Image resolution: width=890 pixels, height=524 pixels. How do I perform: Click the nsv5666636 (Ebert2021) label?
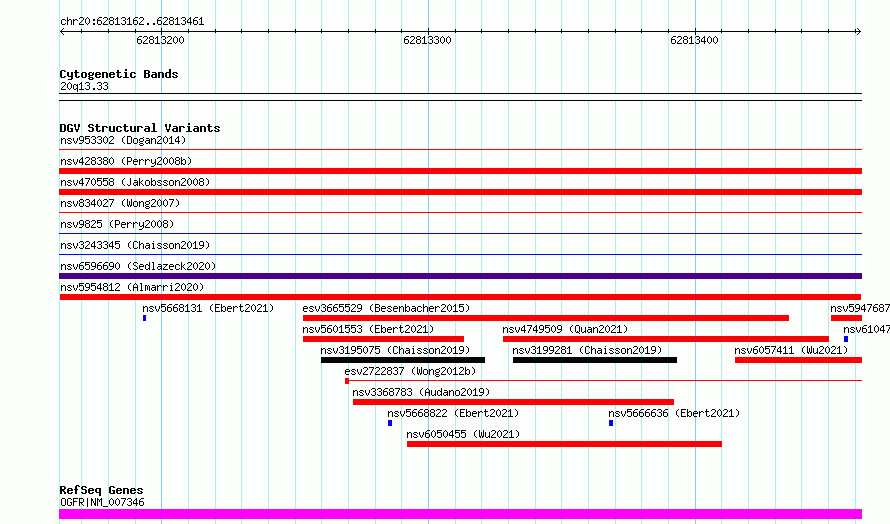tap(674, 413)
